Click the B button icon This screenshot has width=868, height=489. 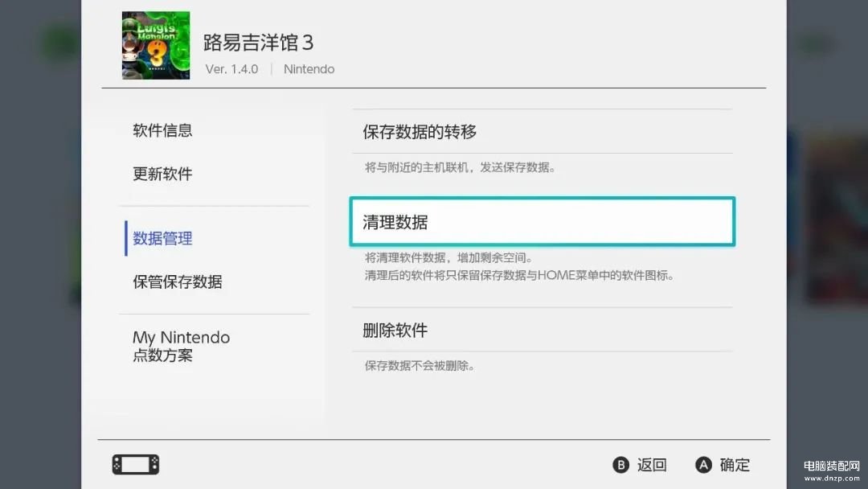[621, 465]
